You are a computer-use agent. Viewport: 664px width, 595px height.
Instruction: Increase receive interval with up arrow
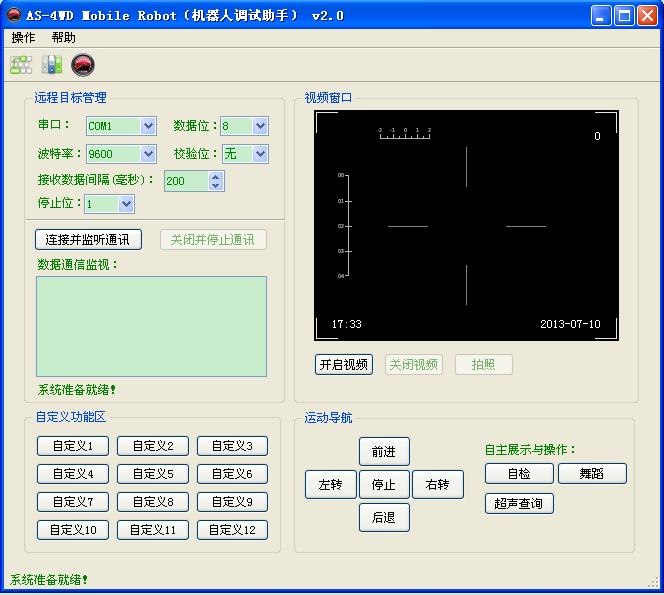point(216,176)
